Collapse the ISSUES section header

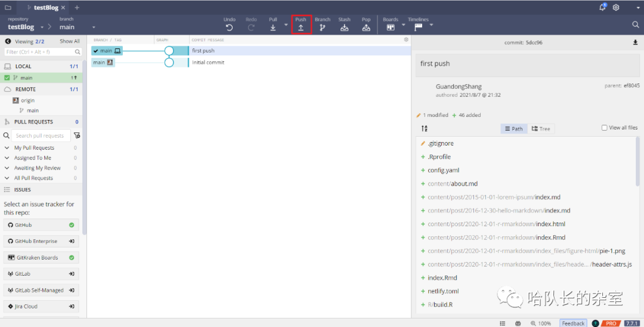click(41, 190)
